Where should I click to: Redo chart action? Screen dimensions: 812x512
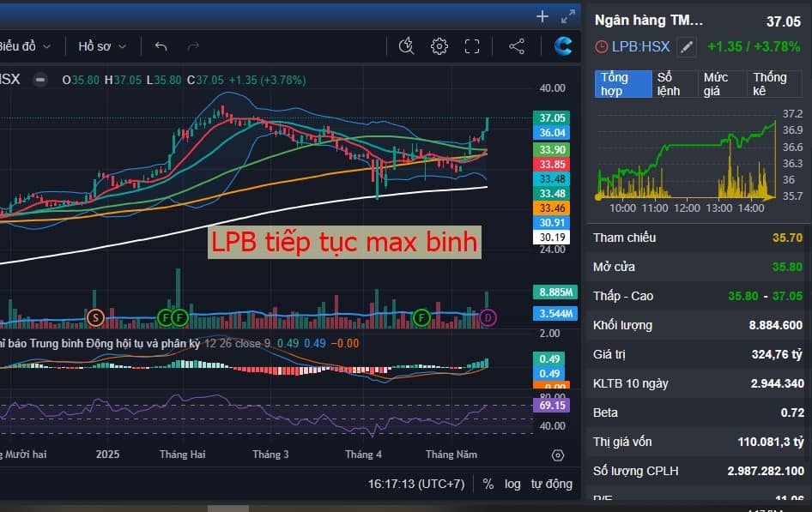[x=192, y=46]
